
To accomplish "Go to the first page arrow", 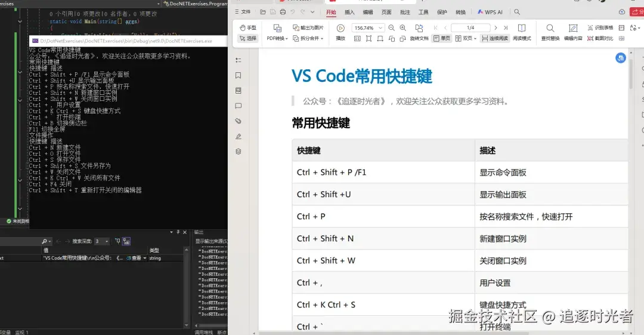I will pos(435,27).
